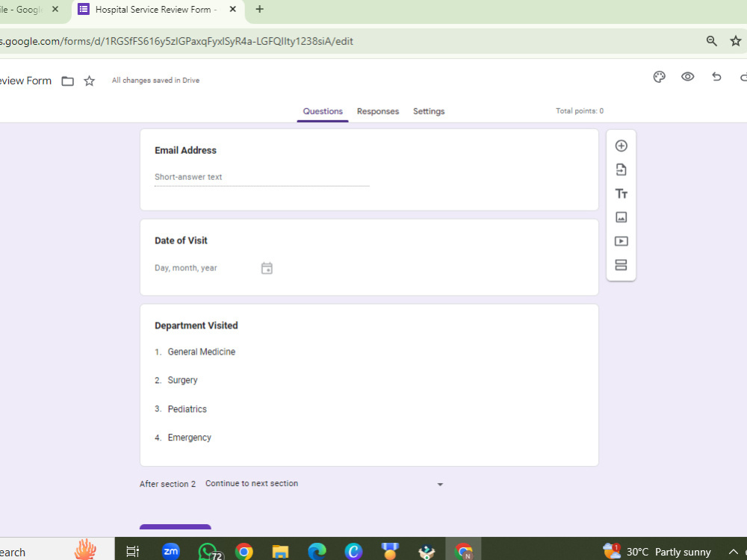Show hidden system tray icons
Viewport: 747px width, 560px height.
(x=734, y=552)
